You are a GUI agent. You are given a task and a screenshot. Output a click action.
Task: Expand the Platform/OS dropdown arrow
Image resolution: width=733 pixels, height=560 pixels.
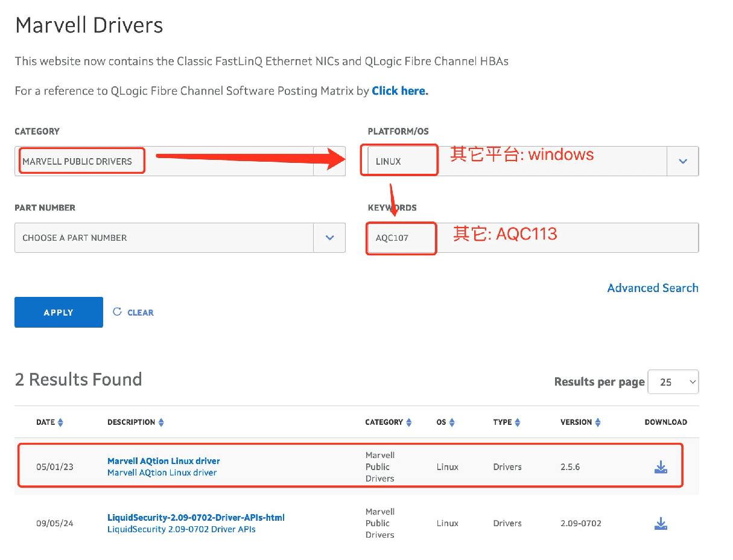click(683, 161)
